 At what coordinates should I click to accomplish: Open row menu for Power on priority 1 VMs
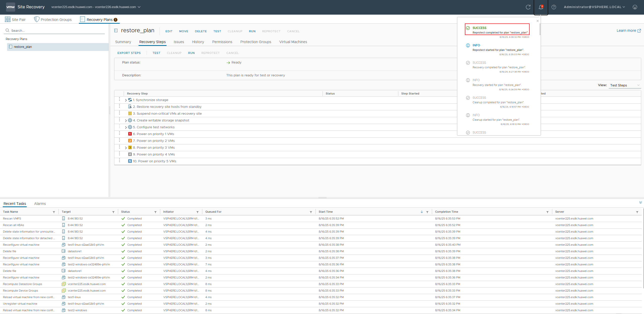coord(119,133)
